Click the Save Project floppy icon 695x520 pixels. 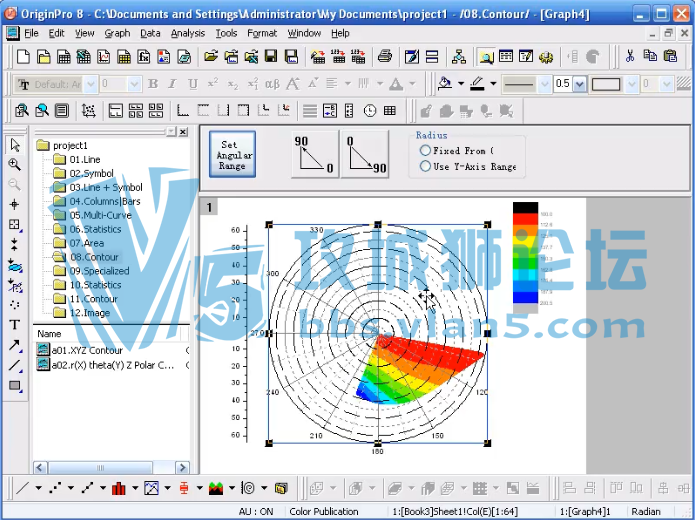click(271, 56)
